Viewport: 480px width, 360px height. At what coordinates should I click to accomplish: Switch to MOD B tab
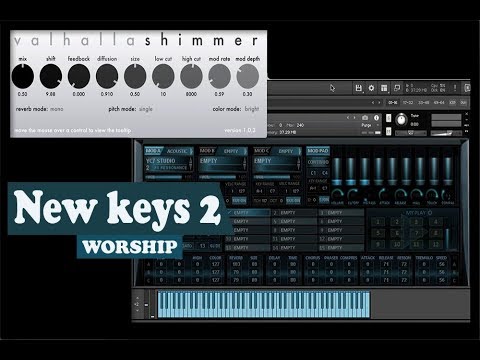coord(207,151)
